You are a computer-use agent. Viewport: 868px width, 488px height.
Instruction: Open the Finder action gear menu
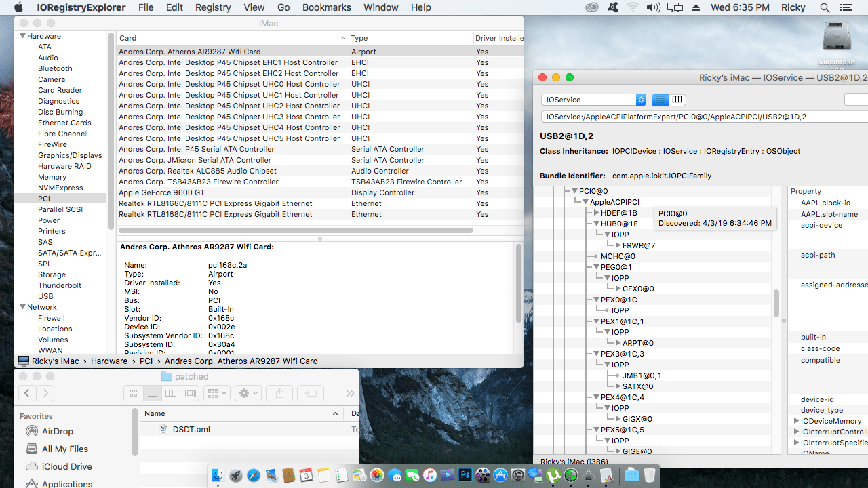tap(248, 393)
